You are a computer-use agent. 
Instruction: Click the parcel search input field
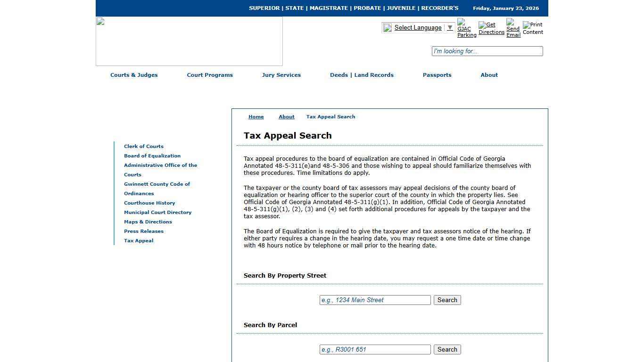coord(375,349)
